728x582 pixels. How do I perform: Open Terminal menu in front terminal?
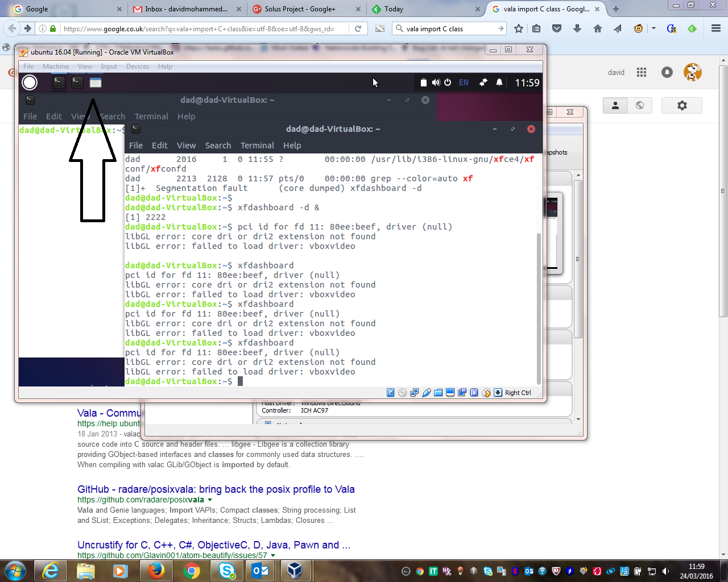click(257, 145)
